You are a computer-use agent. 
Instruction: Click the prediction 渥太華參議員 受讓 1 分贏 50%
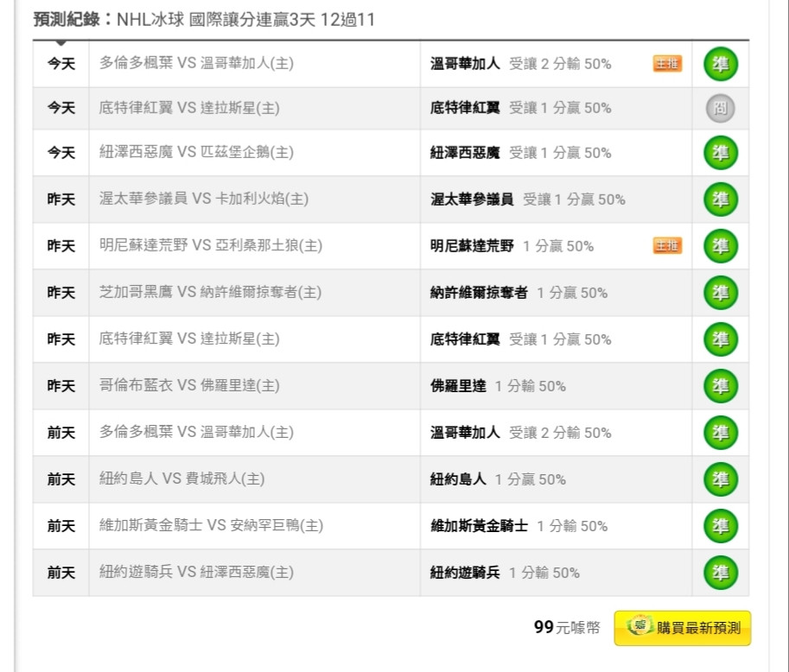(528, 200)
